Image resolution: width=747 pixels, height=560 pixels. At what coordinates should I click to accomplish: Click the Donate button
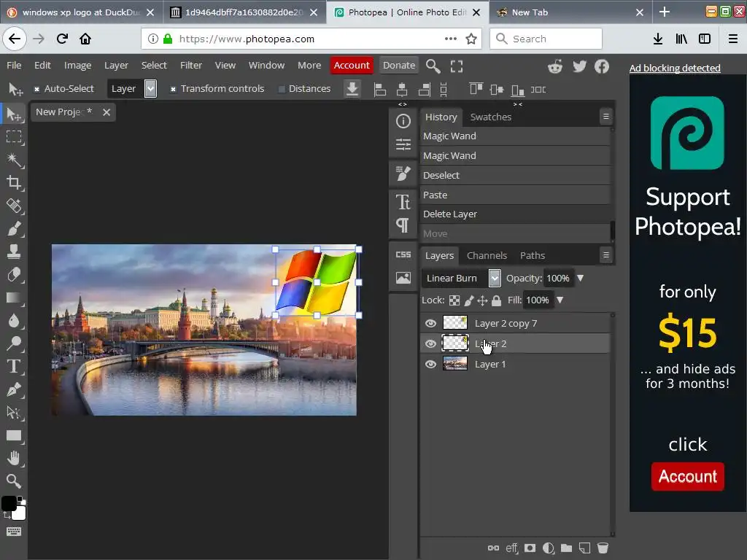click(x=399, y=65)
